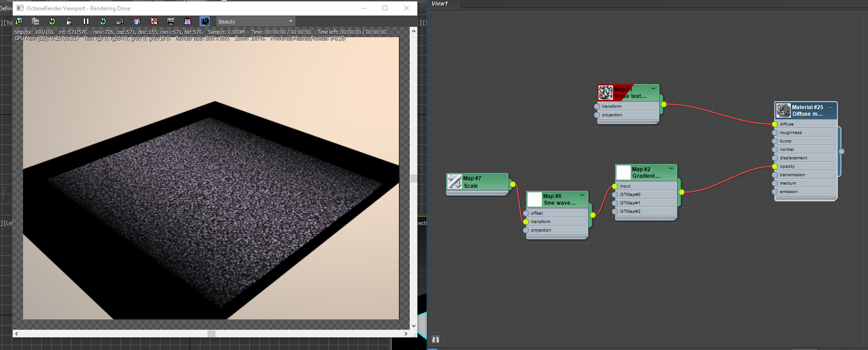Collapse the Material #25 Diffuse node
Image resolution: width=868 pixels, height=350 pixels.
[x=831, y=107]
